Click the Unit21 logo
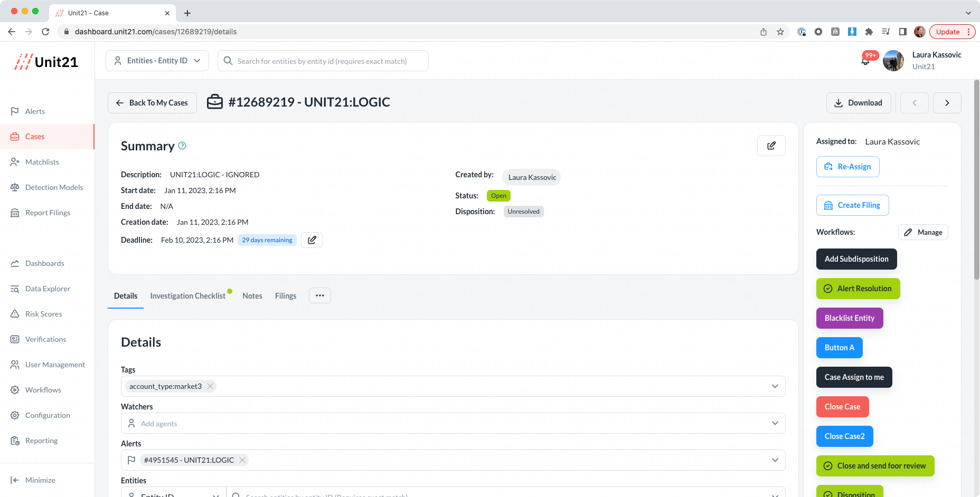 coord(46,62)
